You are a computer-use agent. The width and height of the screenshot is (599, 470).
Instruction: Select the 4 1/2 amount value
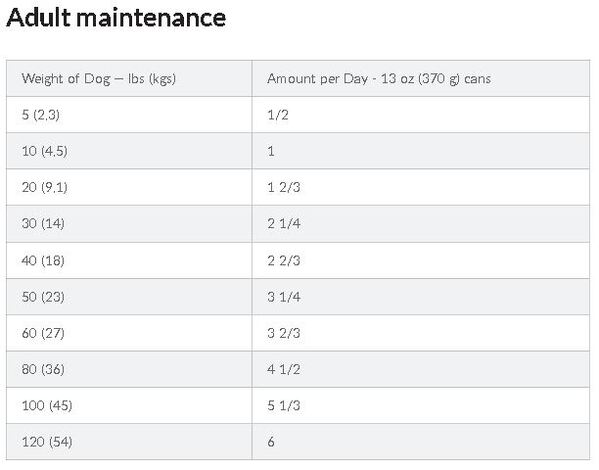click(x=283, y=369)
